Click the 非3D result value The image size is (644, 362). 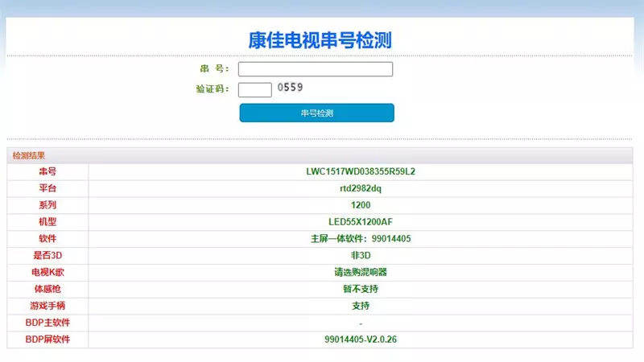point(360,255)
